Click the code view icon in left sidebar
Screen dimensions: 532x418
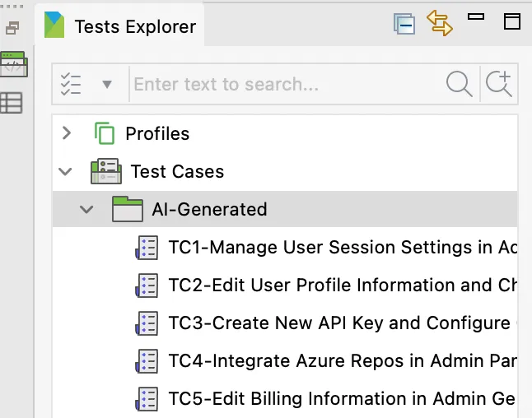13,64
